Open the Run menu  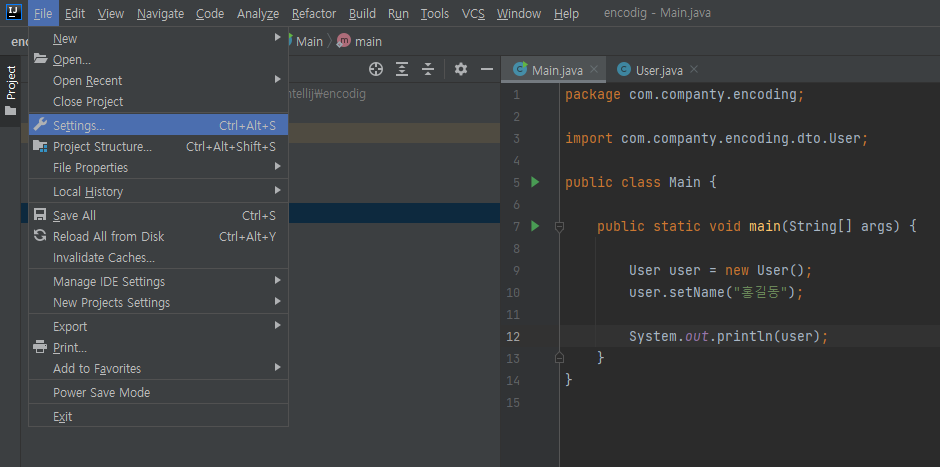click(398, 13)
